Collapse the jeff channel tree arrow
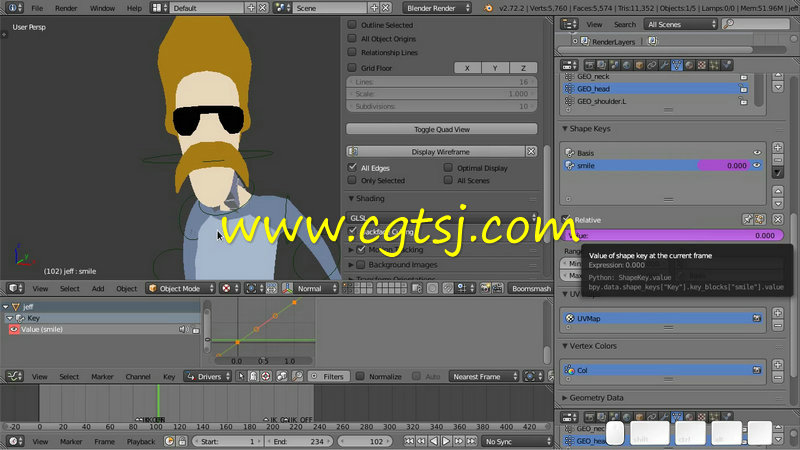The width and height of the screenshot is (800, 450). point(6,307)
